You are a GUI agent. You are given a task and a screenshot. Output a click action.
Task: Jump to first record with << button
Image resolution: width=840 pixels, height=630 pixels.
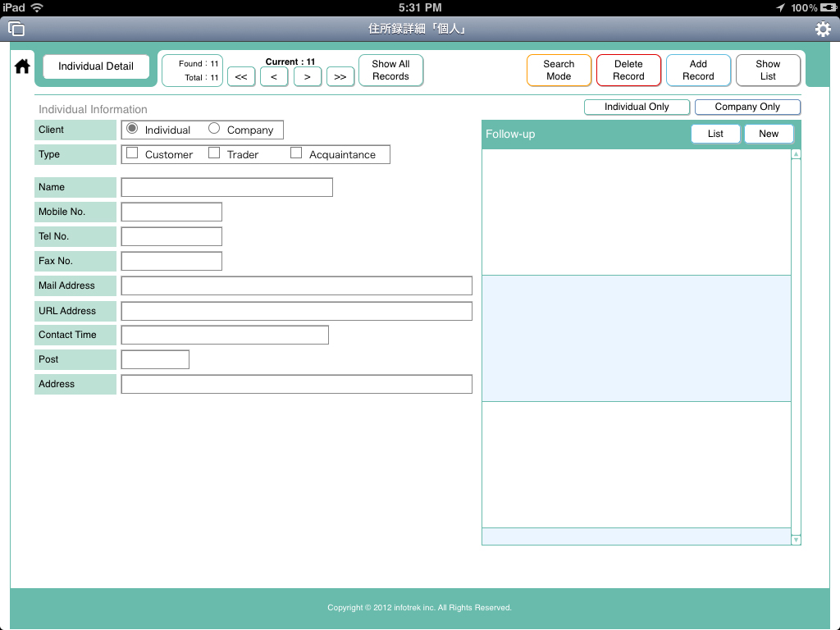coord(240,77)
